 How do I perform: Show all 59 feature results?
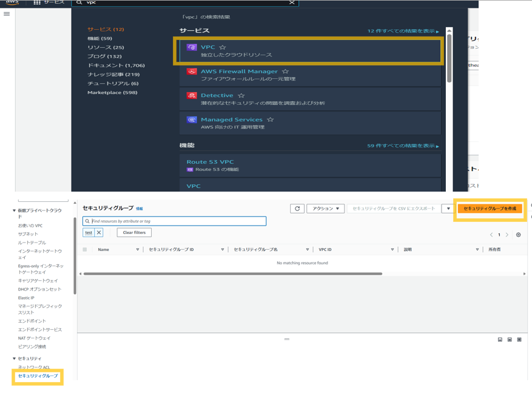403,146
